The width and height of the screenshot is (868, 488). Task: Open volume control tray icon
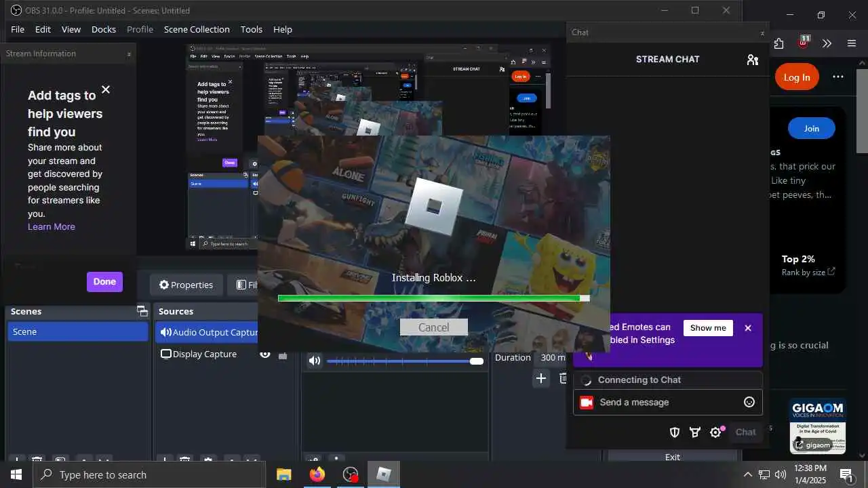pyautogui.click(x=781, y=474)
